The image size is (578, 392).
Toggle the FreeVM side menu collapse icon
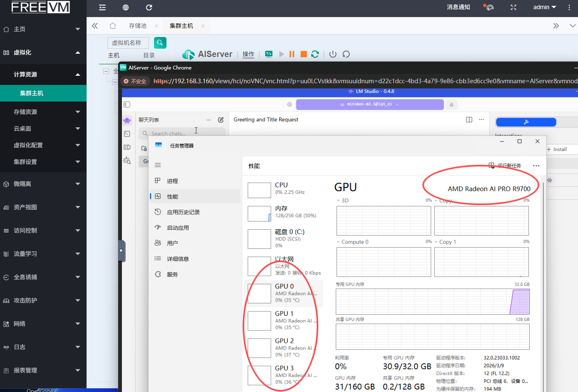(x=102, y=7)
